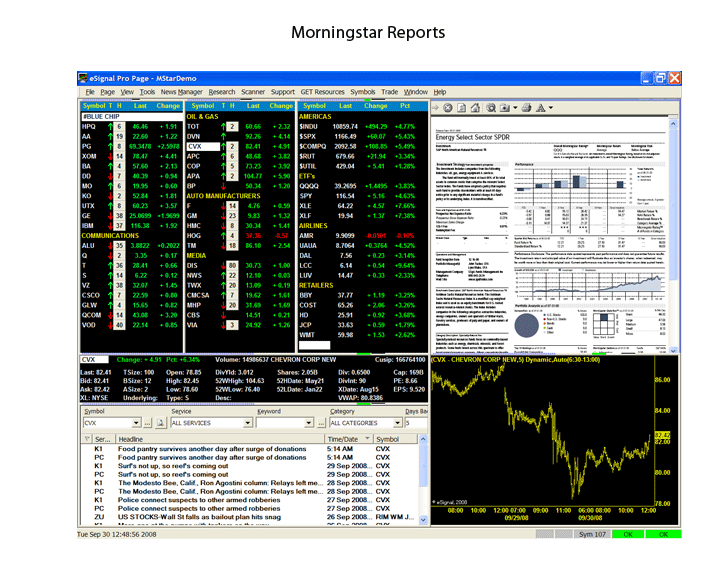Click the news list Symbol column header
The image size is (725, 580).
pos(395,439)
